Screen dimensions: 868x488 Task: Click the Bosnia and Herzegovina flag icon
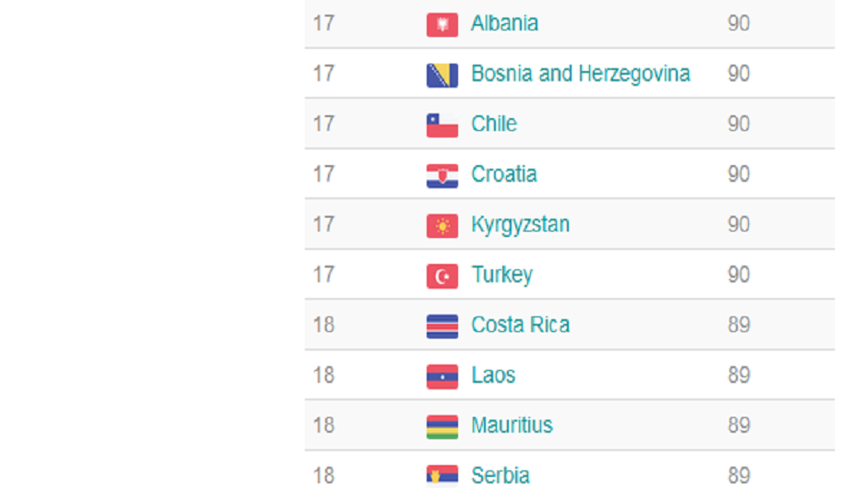coord(442,75)
